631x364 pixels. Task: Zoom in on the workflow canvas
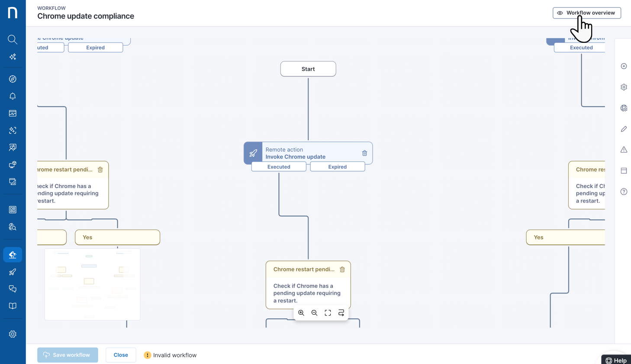(301, 313)
